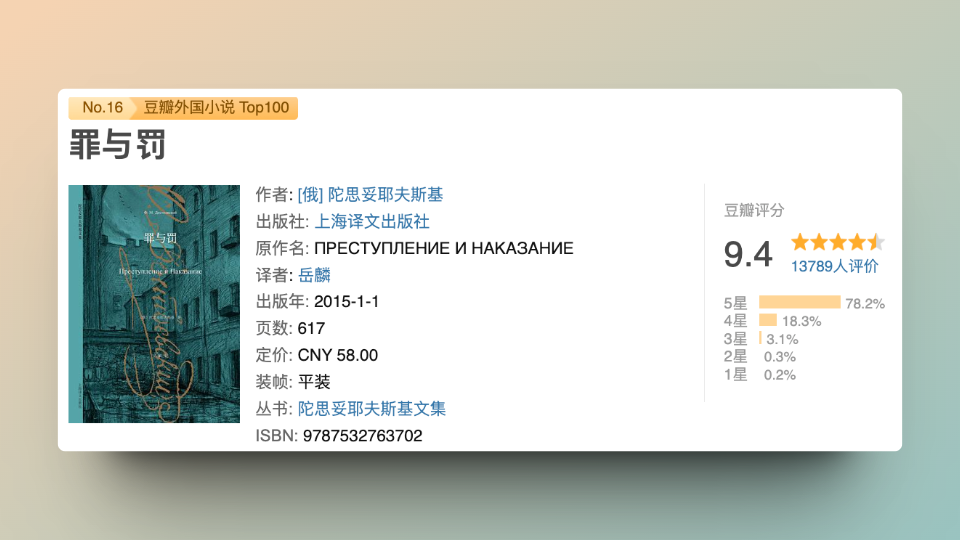The height and width of the screenshot is (540, 960).
Task: Click the original title ПРЕСТУПЛЕНИЕ И НАКАЗАНИЕ
Action: (444, 248)
